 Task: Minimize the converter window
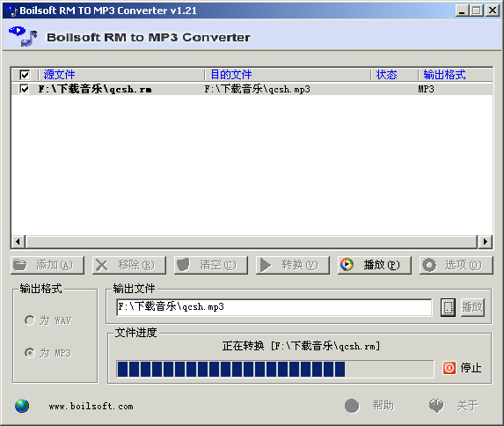[x=462, y=11]
